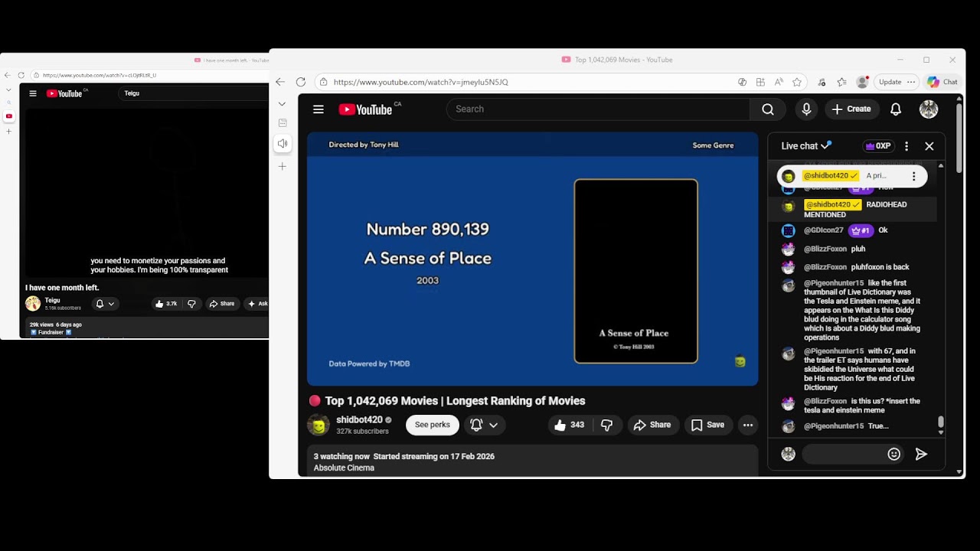This screenshot has height=551, width=980.
Task: Open options on pinned shidbot420 message
Action: pos(913,176)
